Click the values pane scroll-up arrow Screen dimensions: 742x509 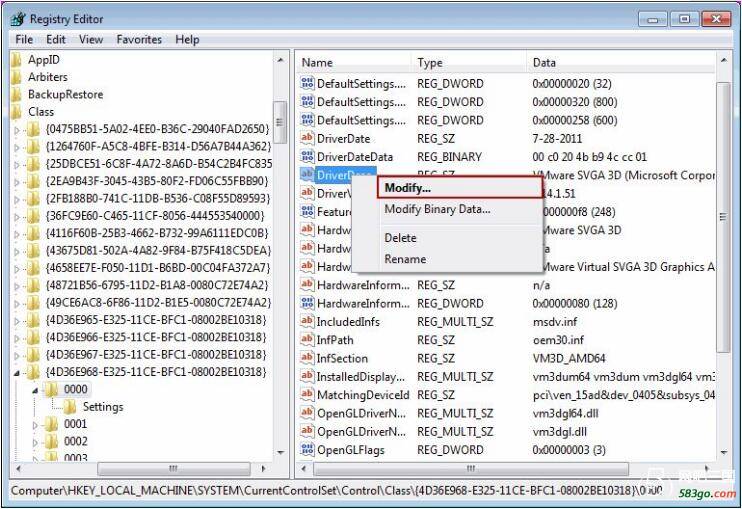pos(723,61)
